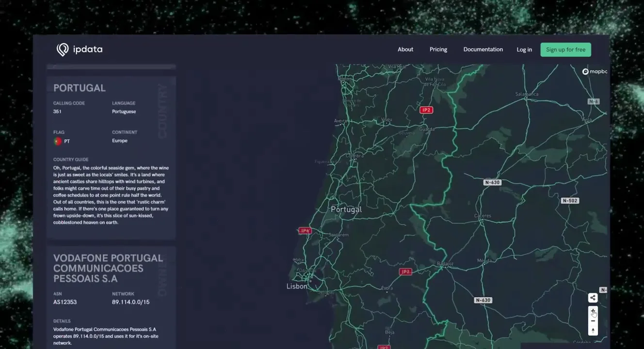Screen dimensions: 644x349
Task: Click the Caceres city label
Action: point(483,216)
